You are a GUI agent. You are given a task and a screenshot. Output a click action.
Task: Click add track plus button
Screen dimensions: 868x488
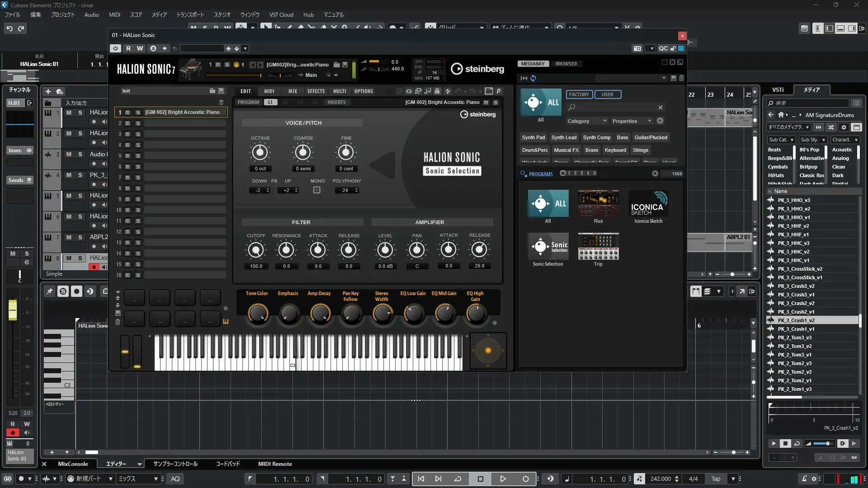point(48,91)
